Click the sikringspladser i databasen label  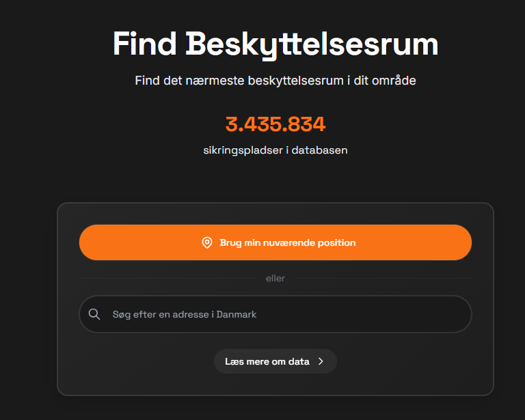(x=275, y=150)
